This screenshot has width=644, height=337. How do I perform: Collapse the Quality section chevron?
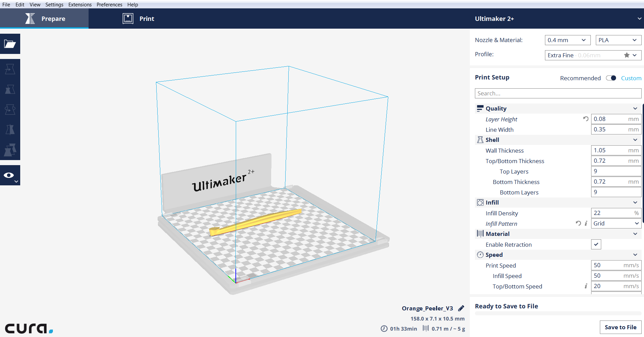click(635, 109)
